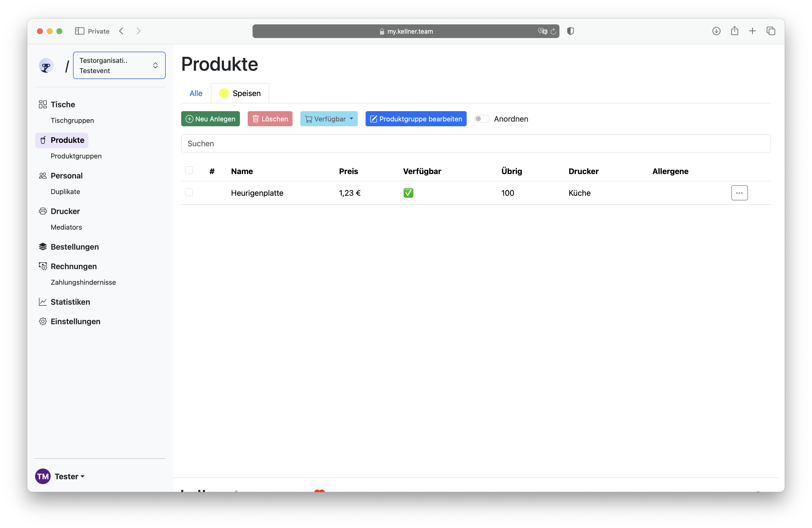Open Zahlungshindernisse in the sidebar
This screenshot has width=812, height=528.
coord(83,282)
